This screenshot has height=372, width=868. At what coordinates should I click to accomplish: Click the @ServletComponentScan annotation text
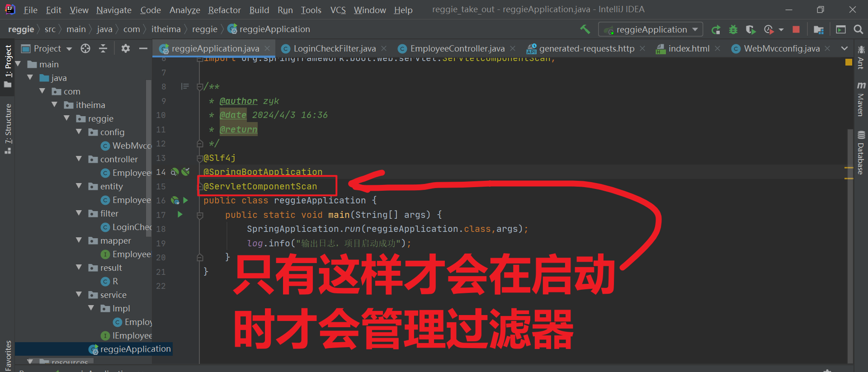click(260, 186)
